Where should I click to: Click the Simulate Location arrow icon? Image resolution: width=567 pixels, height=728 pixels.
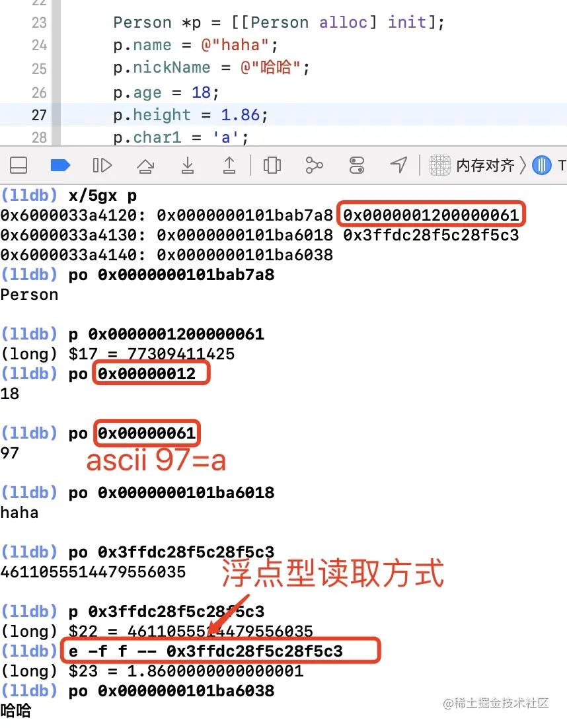399,164
